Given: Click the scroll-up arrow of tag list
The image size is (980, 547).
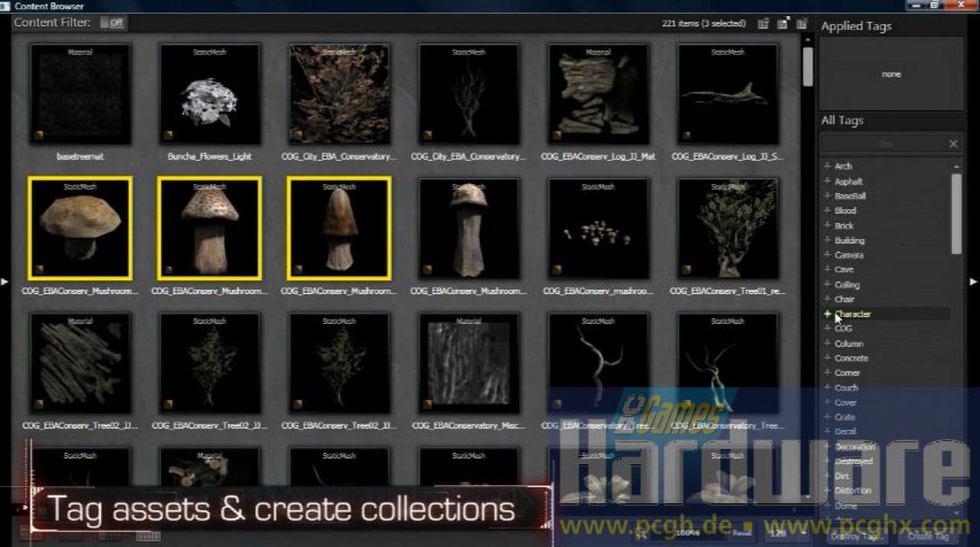Looking at the screenshot, I should point(956,166).
